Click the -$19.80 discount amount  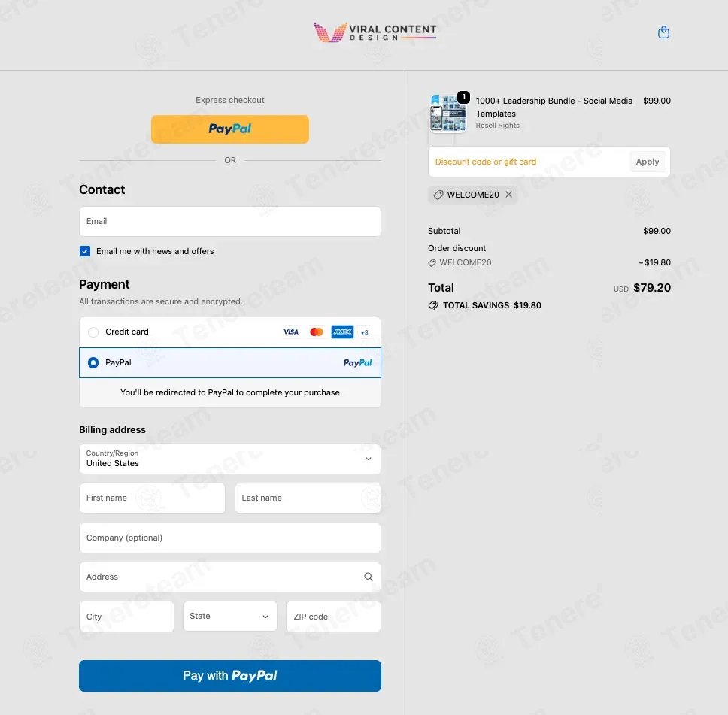[654, 263]
